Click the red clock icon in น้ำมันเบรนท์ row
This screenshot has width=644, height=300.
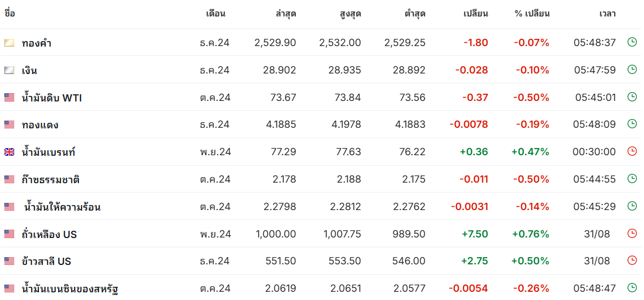coord(632,151)
